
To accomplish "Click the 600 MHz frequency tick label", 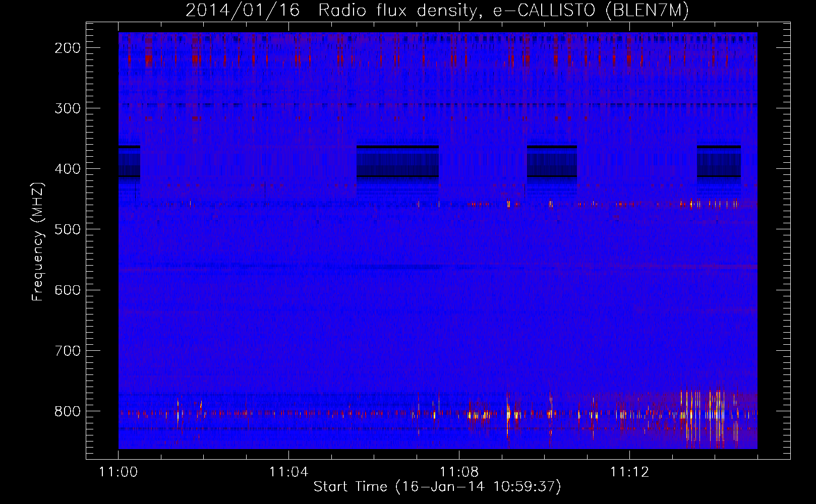I will click(x=68, y=290).
